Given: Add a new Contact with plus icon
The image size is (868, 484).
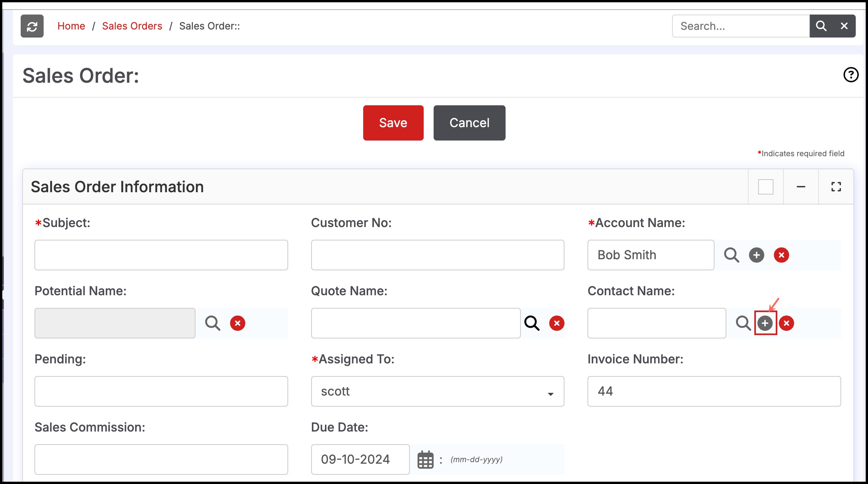Looking at the screenshot, I should [765, 323].
